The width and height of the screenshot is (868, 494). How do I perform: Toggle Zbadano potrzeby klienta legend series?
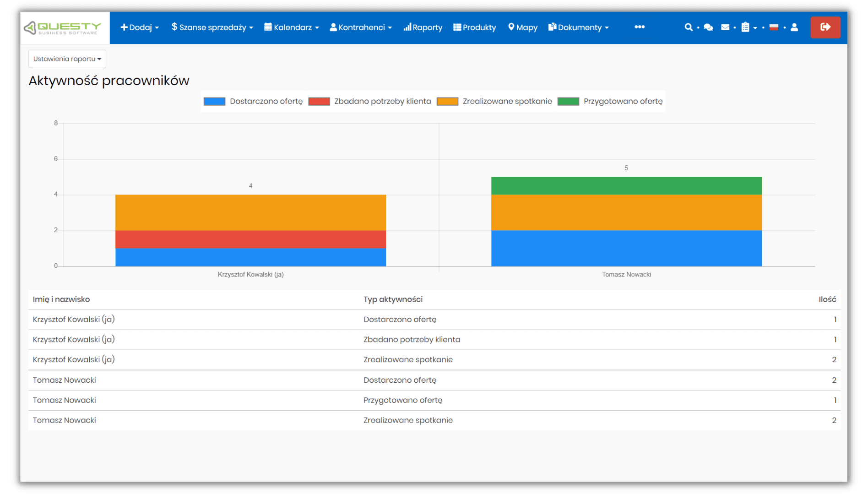369,101
